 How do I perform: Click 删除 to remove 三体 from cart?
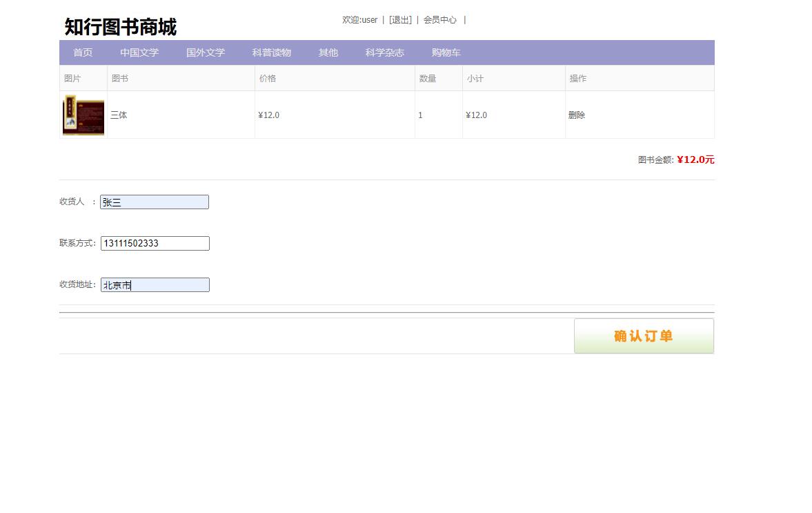[x=577, y=115]
